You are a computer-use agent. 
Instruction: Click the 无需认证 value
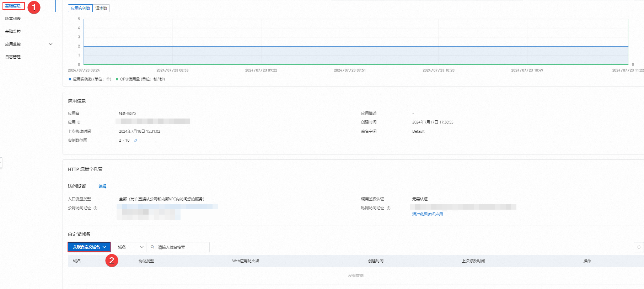(x=420, y=199)
